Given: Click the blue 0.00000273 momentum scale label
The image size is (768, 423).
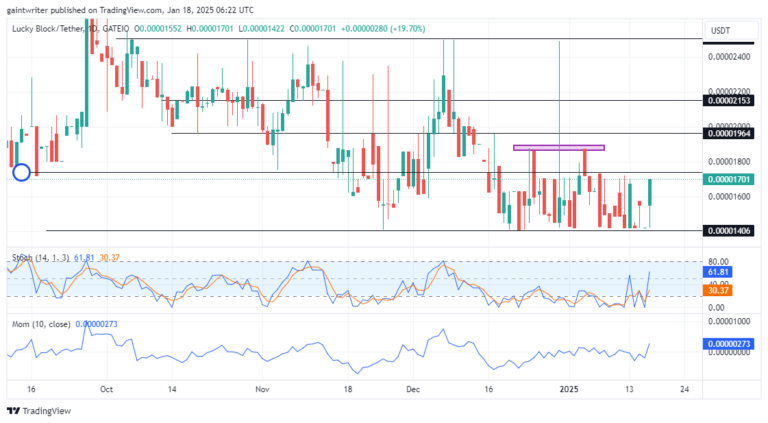Looking at the screenshot, I should (728, 344).
